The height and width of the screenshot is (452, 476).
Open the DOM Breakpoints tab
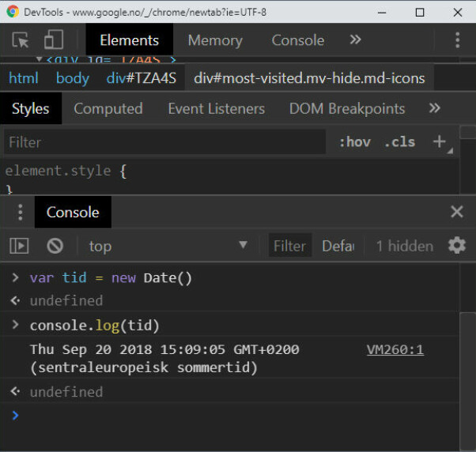[x=347, y=108]
